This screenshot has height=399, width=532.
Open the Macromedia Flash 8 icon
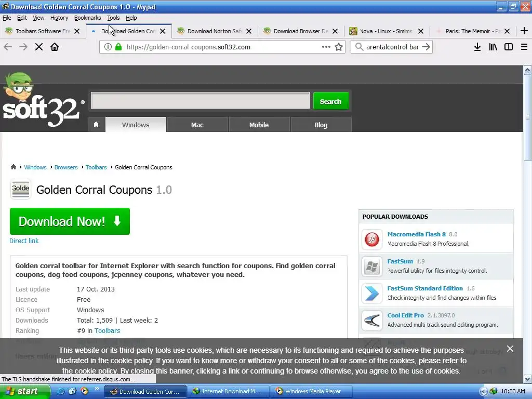pos(372,239)
